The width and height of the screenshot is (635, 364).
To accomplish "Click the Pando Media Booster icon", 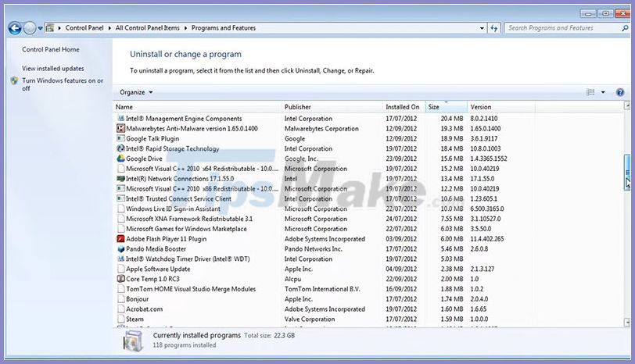I will pyautogui.click(x=120, y=248).
